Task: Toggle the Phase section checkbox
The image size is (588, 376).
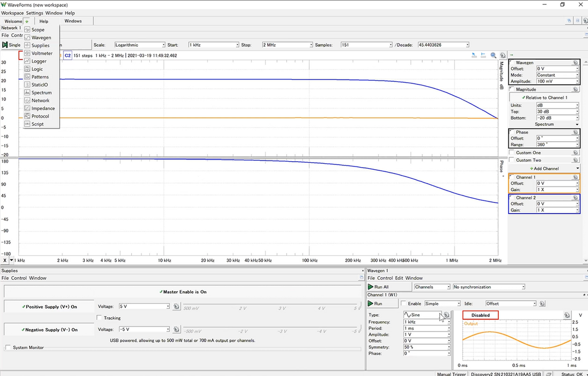Action: [512, 132]
